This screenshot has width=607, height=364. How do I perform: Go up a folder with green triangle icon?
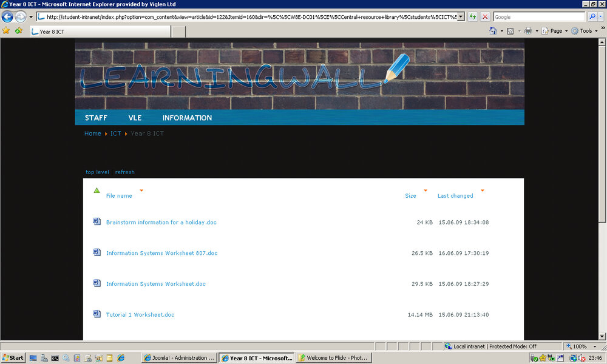97,190
